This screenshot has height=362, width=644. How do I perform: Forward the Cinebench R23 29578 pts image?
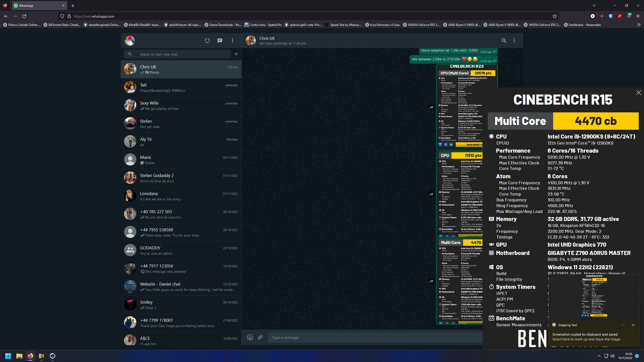coord(431,107)
